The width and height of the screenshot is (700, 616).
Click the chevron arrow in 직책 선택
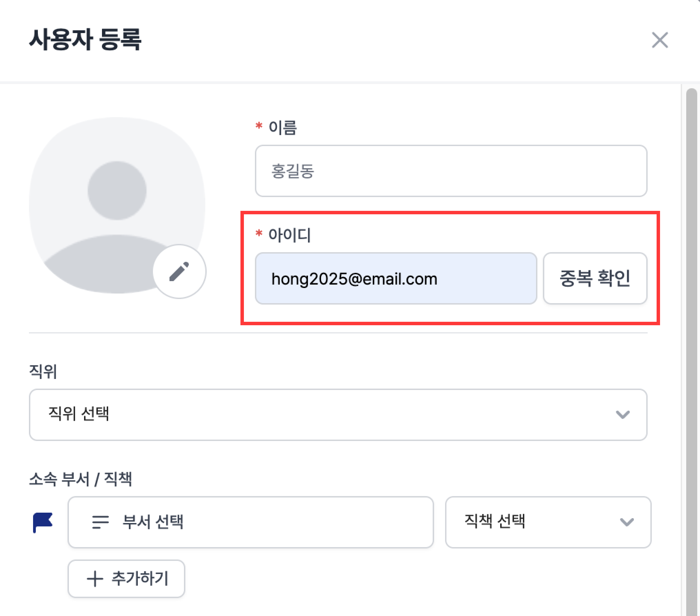(x=627, y=522)
